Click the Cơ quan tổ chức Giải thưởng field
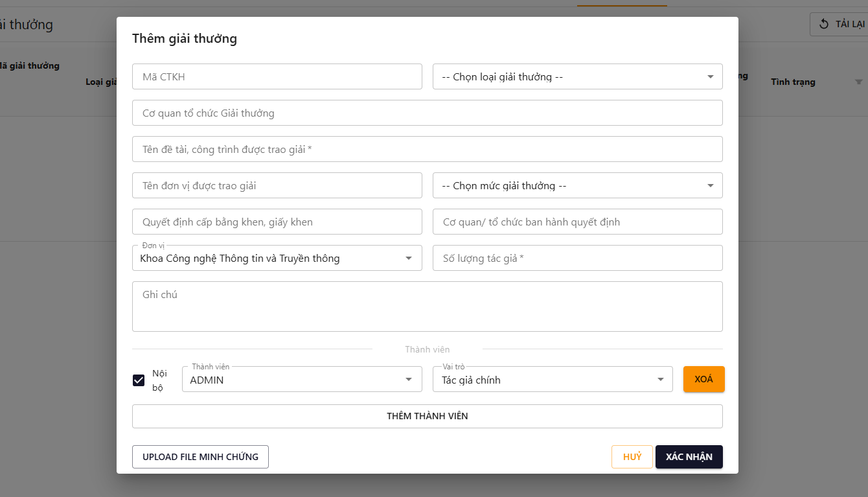The height and width of the screenshot is (497, 868). 427,113
